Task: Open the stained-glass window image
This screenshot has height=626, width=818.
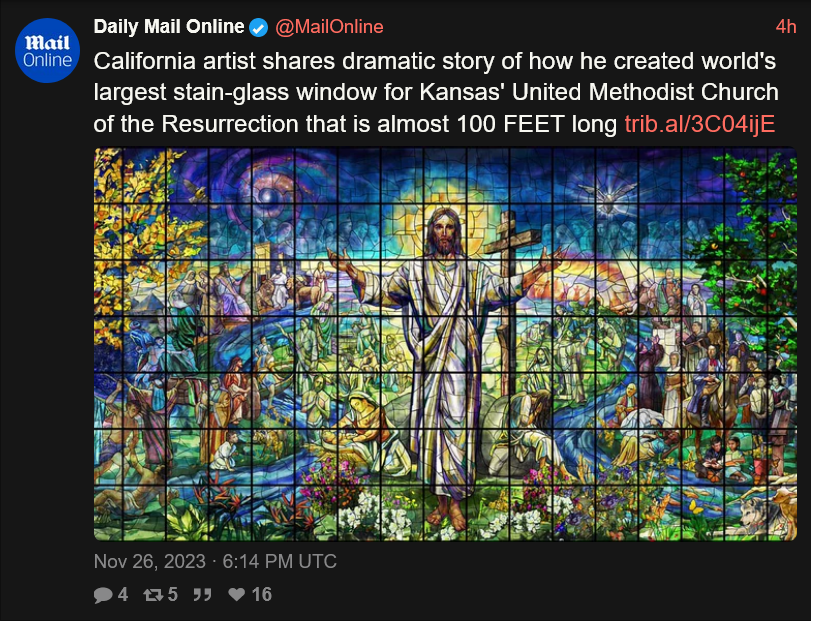Action: pyautogui.click(x=445, y=346)
